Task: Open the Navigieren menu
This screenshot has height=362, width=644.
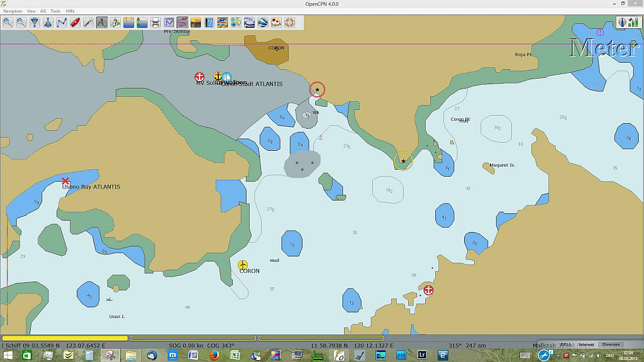Action: 13,11
